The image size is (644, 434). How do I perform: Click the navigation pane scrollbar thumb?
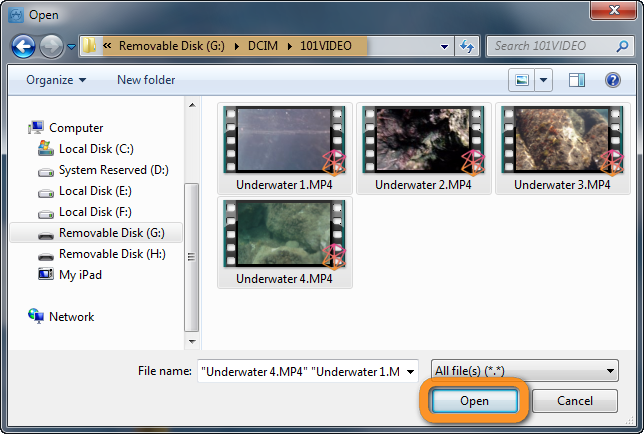[x=191, y=257]
